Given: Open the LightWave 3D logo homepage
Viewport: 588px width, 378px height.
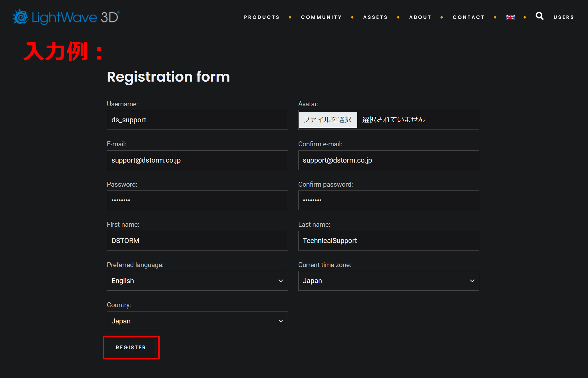Looking at the screenshot, I should pyautogui.click(x=66, y=17).
